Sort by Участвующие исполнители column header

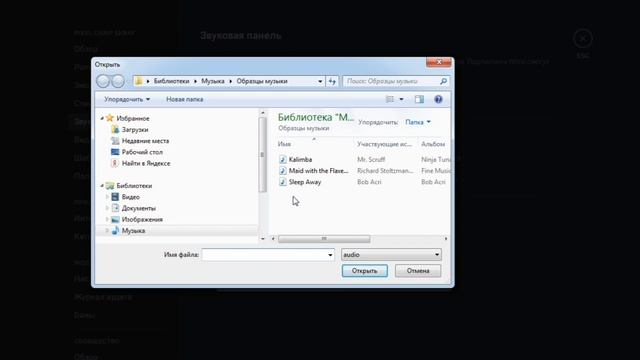click(385, 144)
